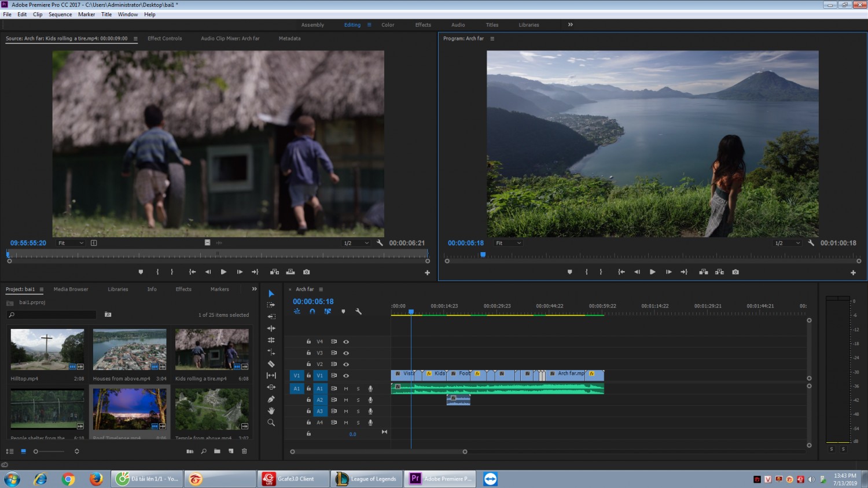Screen dimensions: 868x488
Task: Play clip in Source monitor
Action: [x=223, y=272]
